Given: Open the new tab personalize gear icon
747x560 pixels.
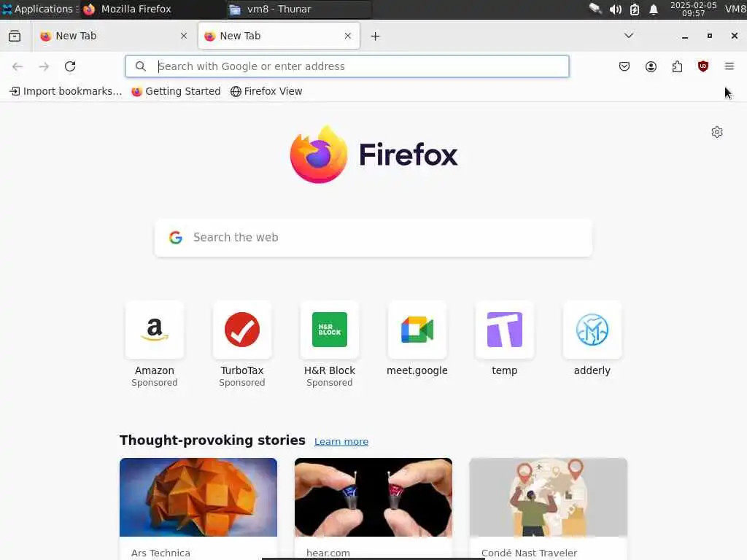Looking at the screenshot, I should click(x=717, y=132).
